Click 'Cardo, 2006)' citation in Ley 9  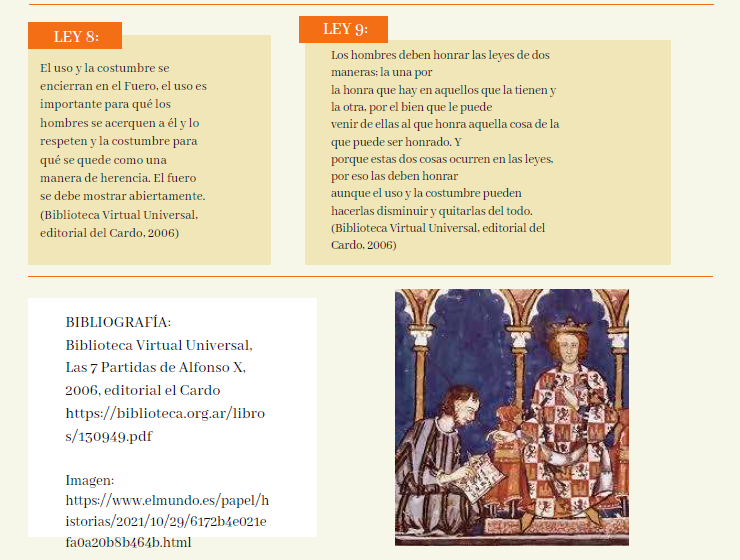364,245
